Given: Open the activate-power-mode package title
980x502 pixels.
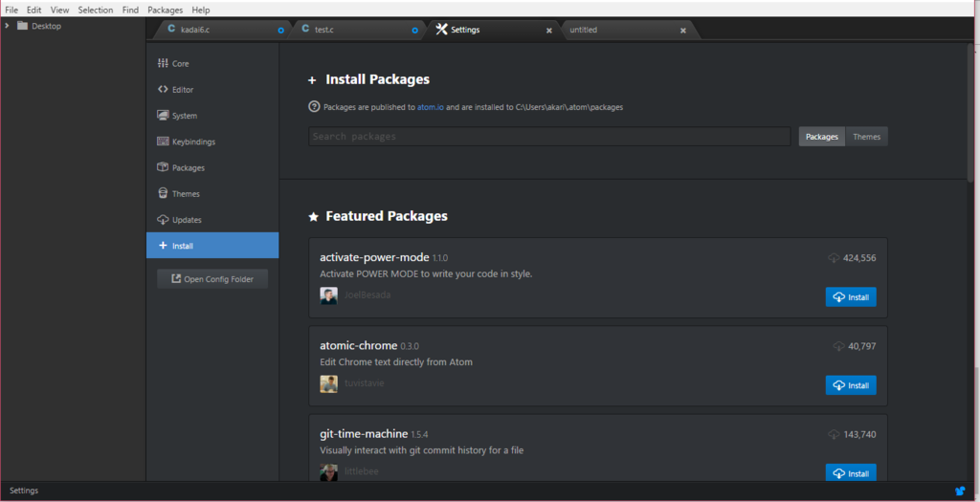Looking at the screenshot, I should (x=374, y=257).
